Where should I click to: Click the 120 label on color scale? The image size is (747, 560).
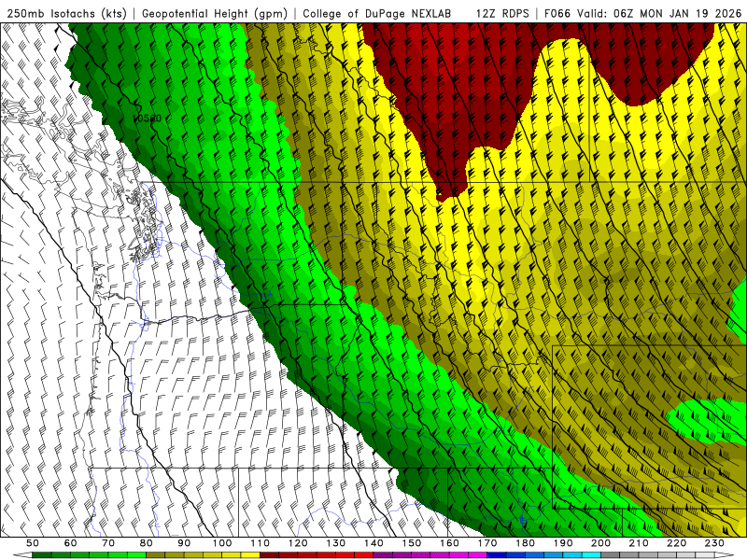tap(298, 543)
